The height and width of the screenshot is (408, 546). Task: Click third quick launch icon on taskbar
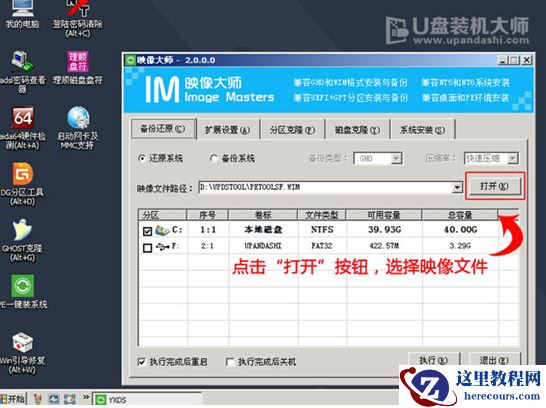(x=69, y=399)
